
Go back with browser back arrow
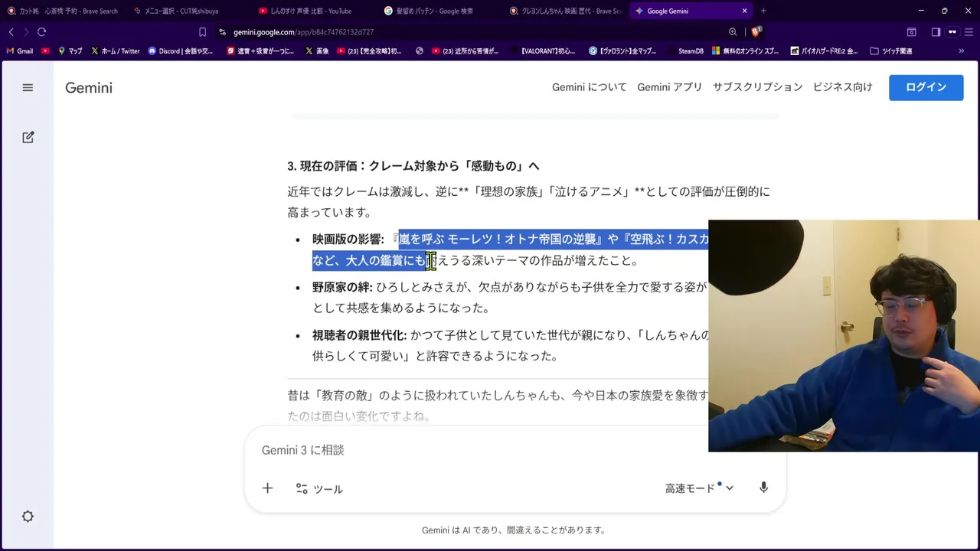pyautogui.click(x=11, y=32)
